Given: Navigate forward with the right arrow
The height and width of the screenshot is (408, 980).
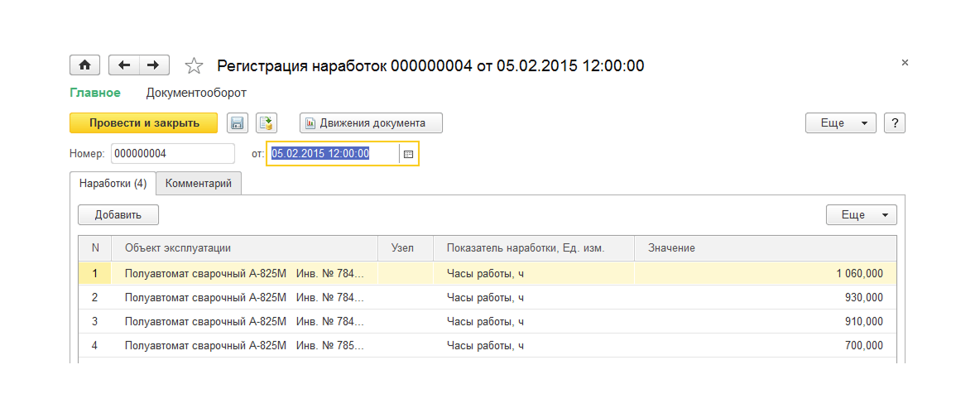Looking at the screenshot, I should point(154,65).
